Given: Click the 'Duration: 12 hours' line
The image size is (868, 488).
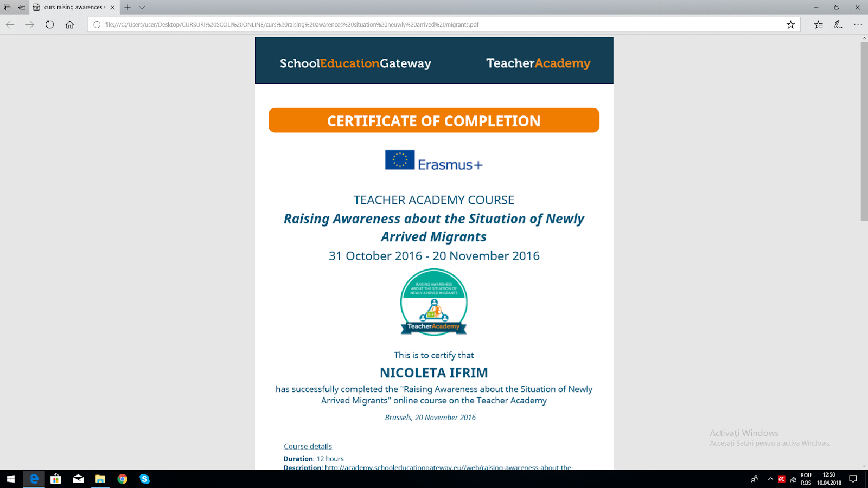Looking at the screenshot, I should coord(314,459).
